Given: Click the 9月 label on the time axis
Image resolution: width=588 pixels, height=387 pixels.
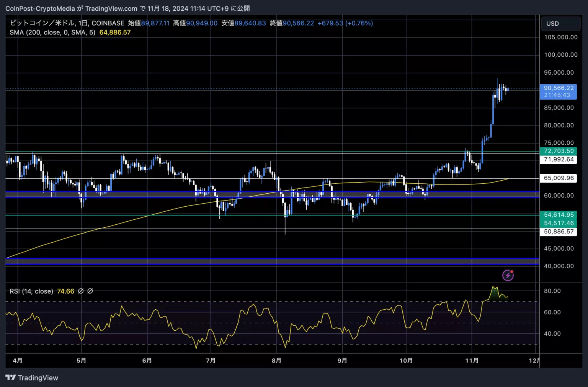Looking at the screenshot, I should (342, 361).
